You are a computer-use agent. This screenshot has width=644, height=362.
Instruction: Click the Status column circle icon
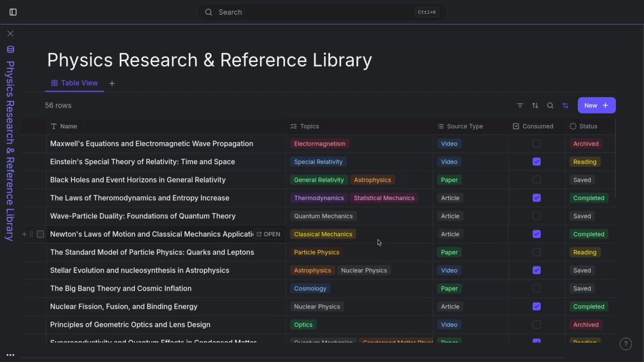click(x=573, y=126)
